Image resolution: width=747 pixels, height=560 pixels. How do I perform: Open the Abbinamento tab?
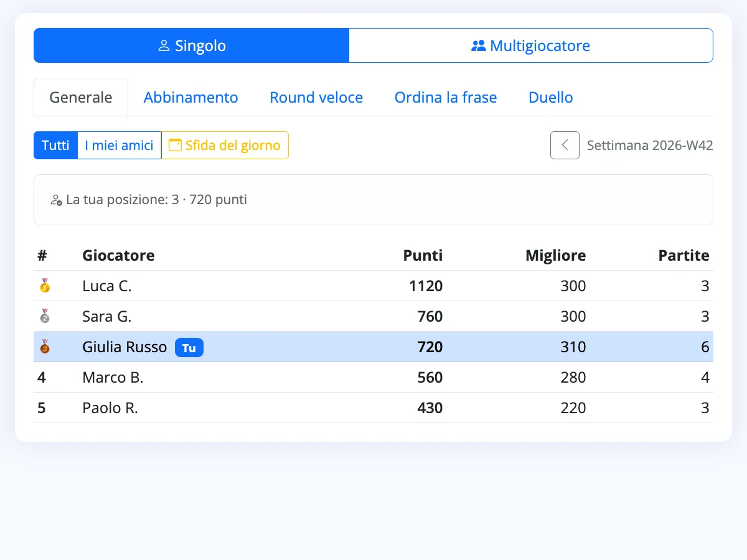191,97
